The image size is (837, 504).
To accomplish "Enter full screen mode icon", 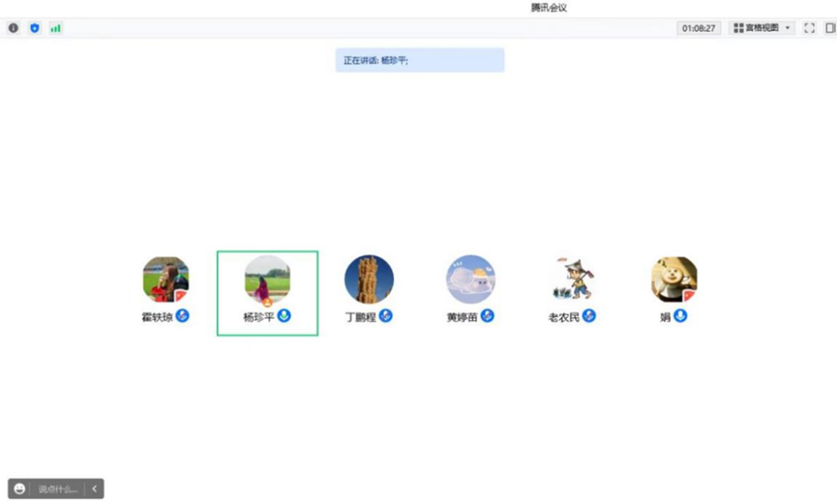I will (x=809, y=28).
